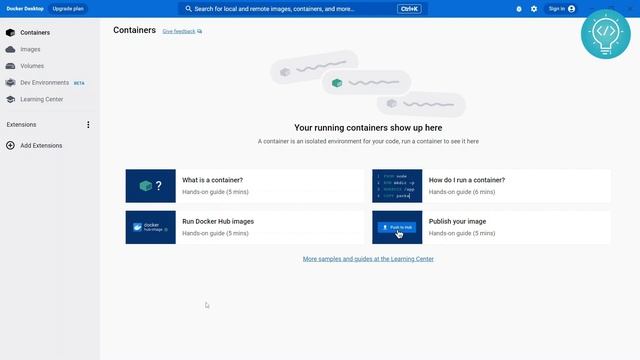The width and height of the screenshot is (640, 360).
Task: Open the 'Run Docker Hub images' guide
Action: tap(245, 227)
